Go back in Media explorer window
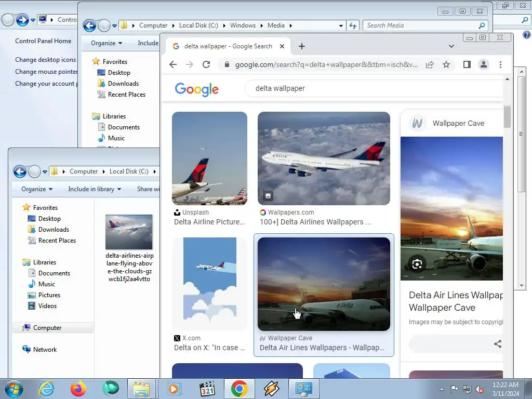532x399 pixels. (x=89, y=25)
